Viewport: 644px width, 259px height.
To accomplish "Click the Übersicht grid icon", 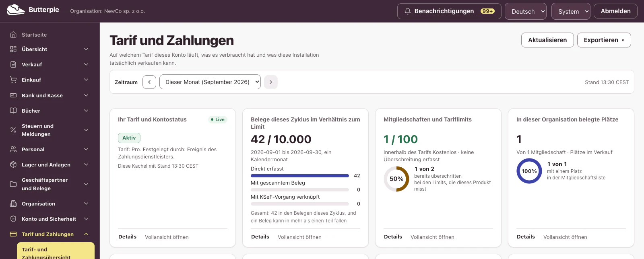I will click(13, 49).
